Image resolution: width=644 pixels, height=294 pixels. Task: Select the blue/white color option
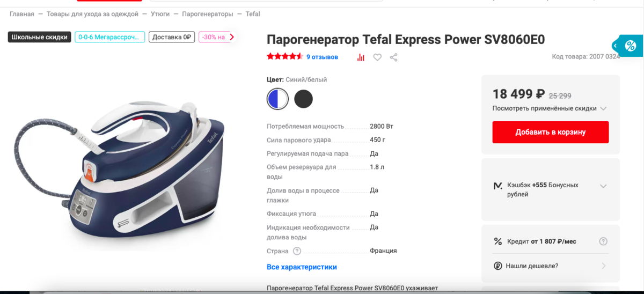pos(277,99)
